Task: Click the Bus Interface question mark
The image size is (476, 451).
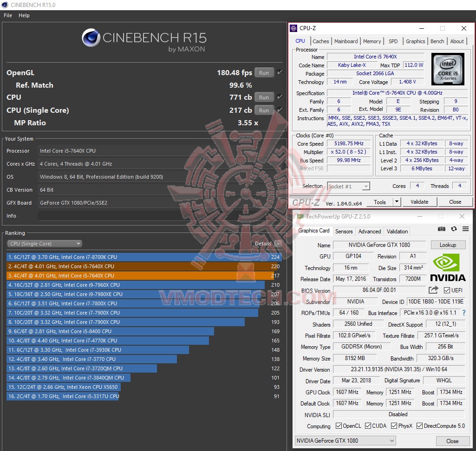Action: (x=463, y=312)
